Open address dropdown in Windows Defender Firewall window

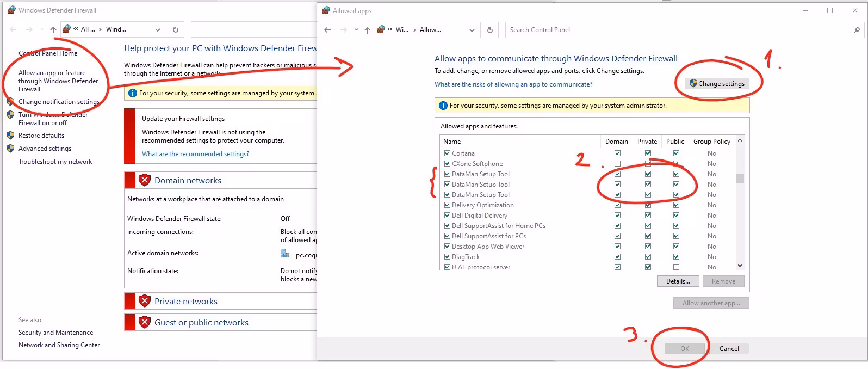[157, 29]
